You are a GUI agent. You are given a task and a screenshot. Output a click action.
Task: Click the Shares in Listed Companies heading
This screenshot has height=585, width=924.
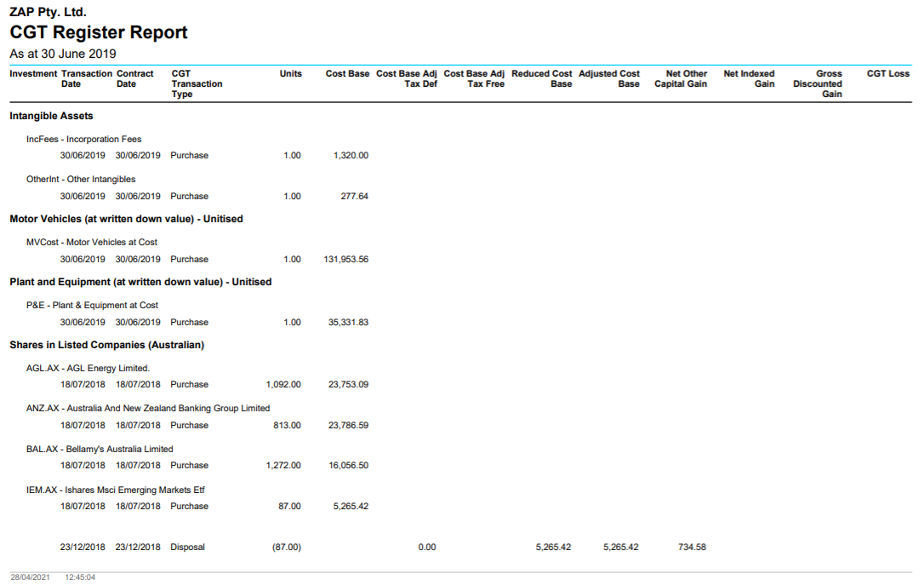pos(106,345)
